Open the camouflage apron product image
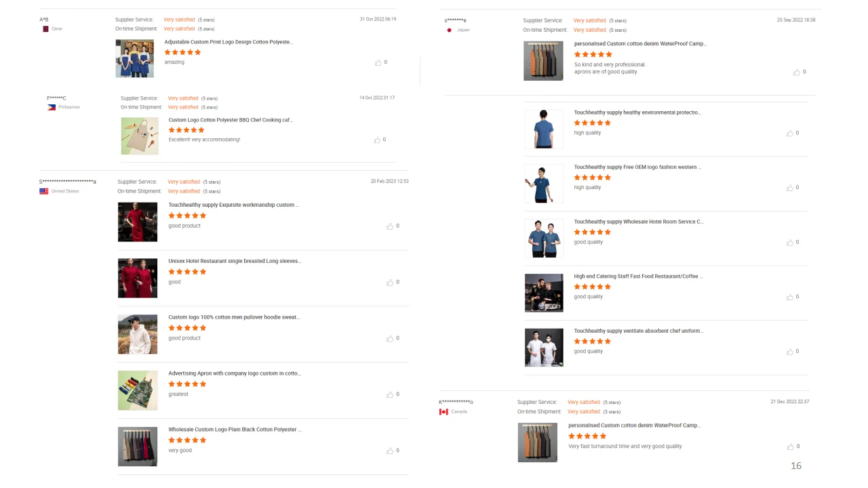Viewport: 868px width, 488px height. 138,390
